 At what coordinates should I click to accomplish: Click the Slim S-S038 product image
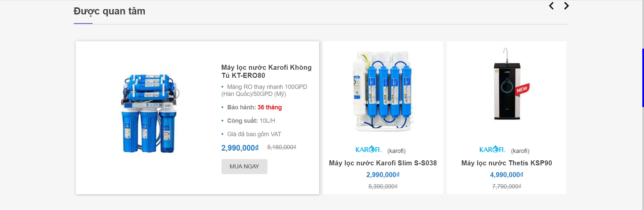coord(383,91)
